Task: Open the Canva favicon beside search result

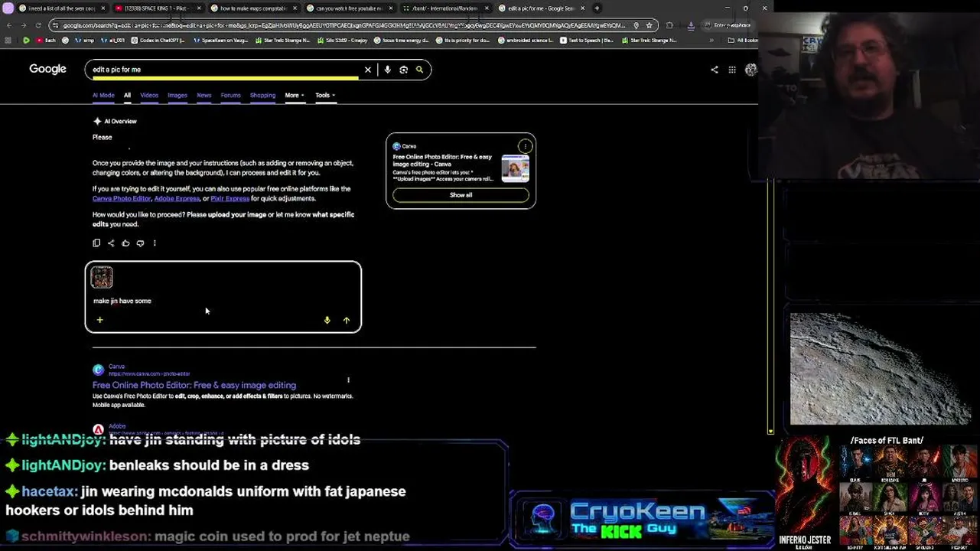Action: [98, 370]
